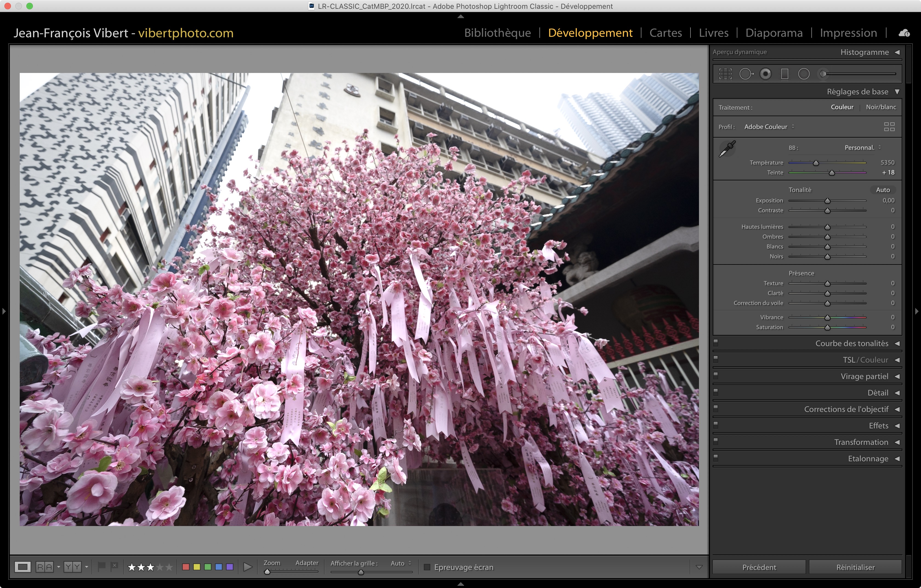Image resolution: width=921 pixels, height=588 pixels.
Task: Select the Crop overlay tool
Action: (725, 74)
